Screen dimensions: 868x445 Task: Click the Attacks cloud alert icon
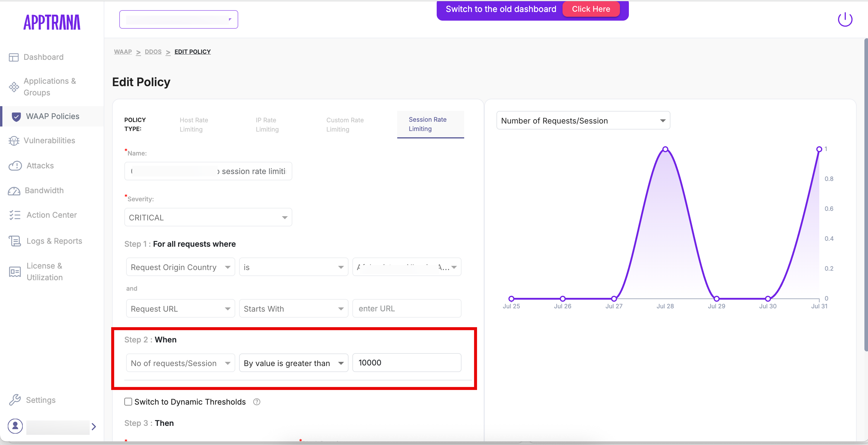[x=15, y=165]
